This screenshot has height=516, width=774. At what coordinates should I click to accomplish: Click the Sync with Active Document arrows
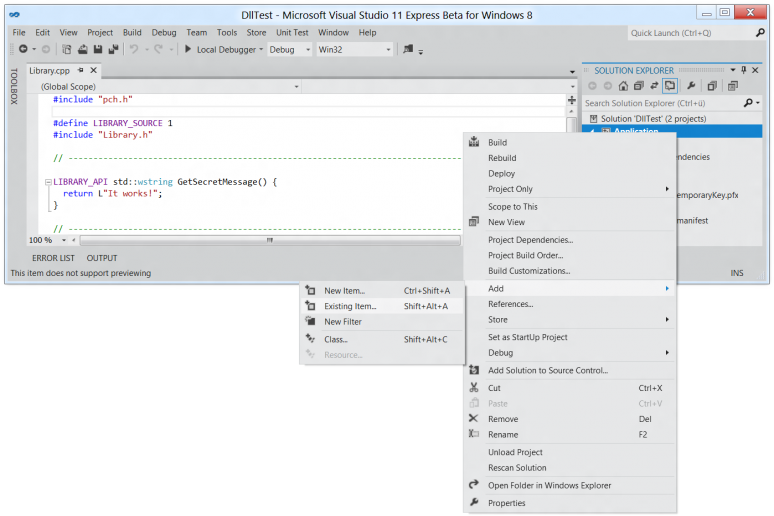(x=654, y=86)
